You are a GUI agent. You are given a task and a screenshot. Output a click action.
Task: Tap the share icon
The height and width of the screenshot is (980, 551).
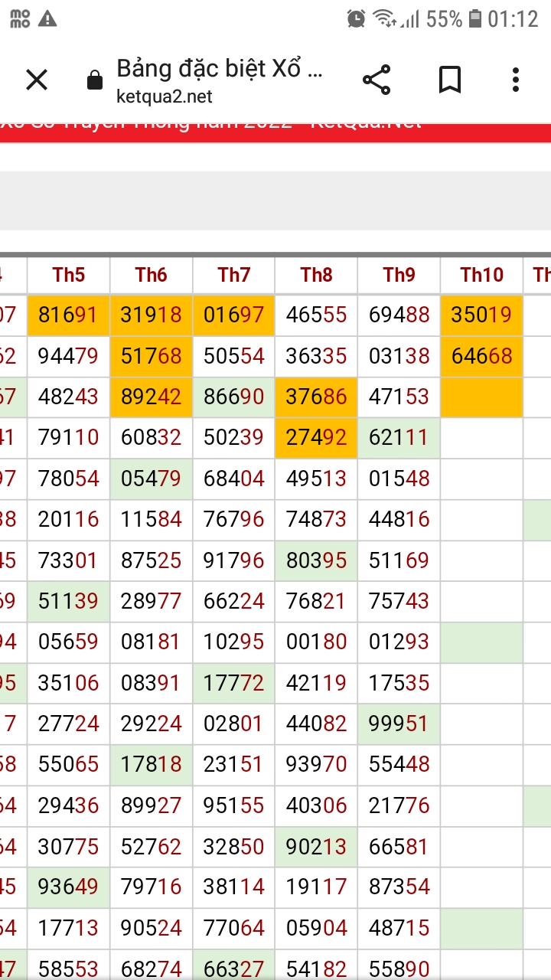coord(376,80)
